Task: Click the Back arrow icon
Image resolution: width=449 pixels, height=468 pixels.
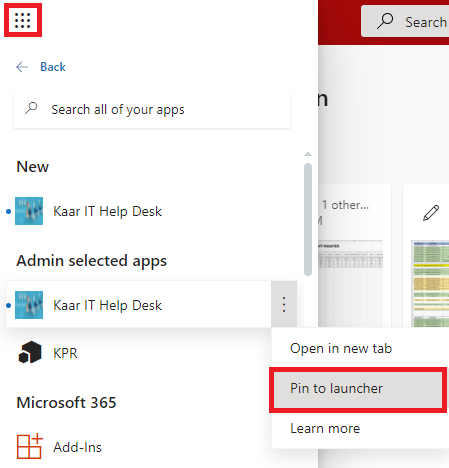Action: [x=22, y=67]
